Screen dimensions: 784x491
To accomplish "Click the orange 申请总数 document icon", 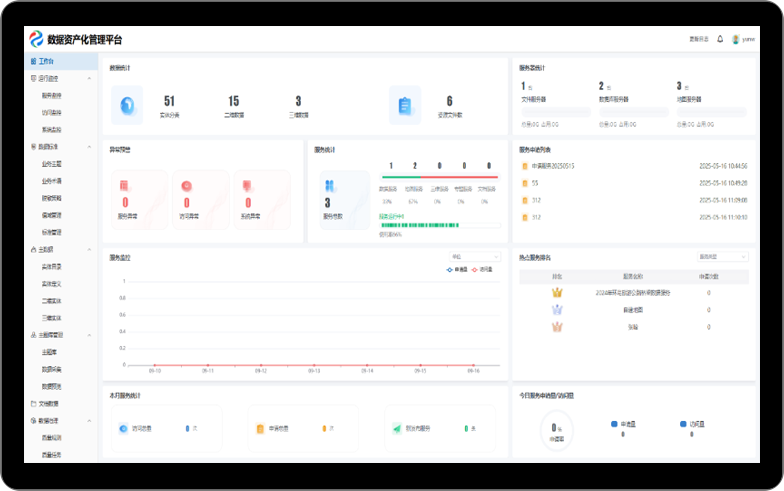I will pyautogui.click(x=259, y=428).
